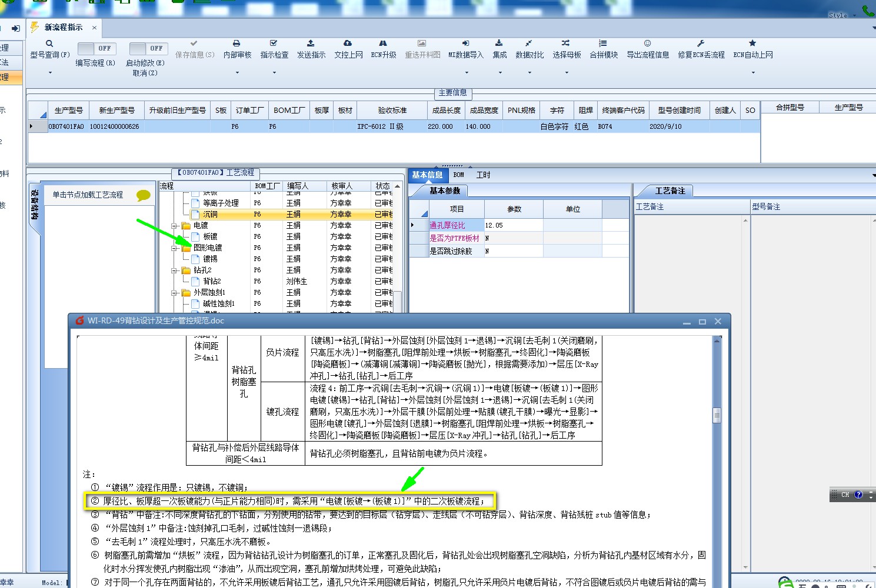Click scroll-up arrow of the process tree
876x588 pixels.
[398, 186]
